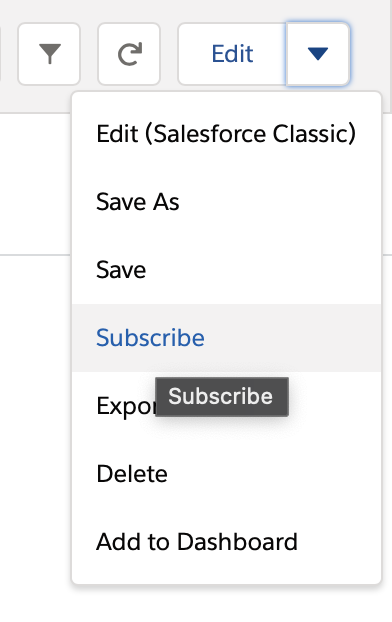This screenshot has width=392, height=622.
Task: Choose Edit (Salesforce Classic) menu entry
Action: tap(226, 134)
